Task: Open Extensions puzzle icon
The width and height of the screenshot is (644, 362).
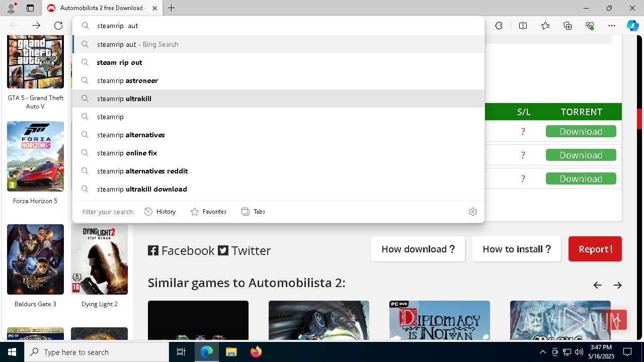Action: coord(499,26)
